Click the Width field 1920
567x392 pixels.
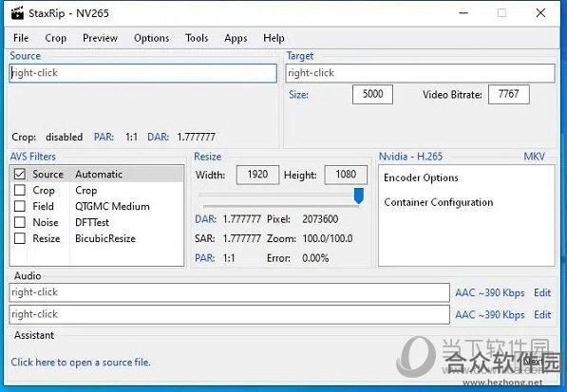[x=257, y=175]
